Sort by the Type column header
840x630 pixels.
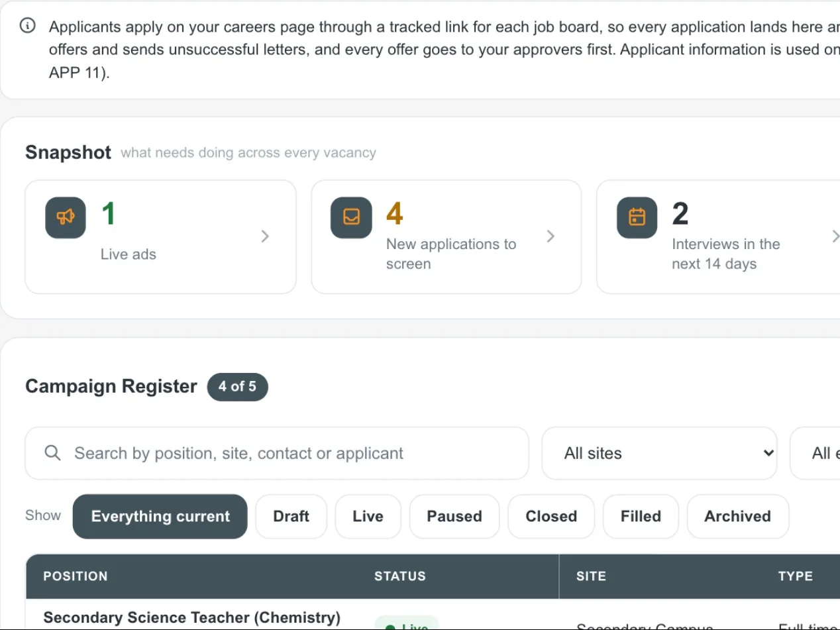click(796, 576)
